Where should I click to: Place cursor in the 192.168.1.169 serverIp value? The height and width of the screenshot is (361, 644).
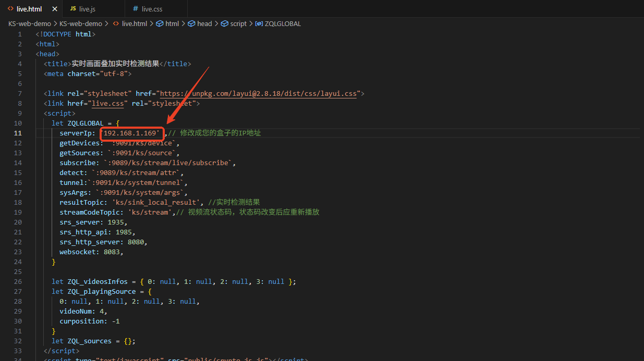coord(131,133)
